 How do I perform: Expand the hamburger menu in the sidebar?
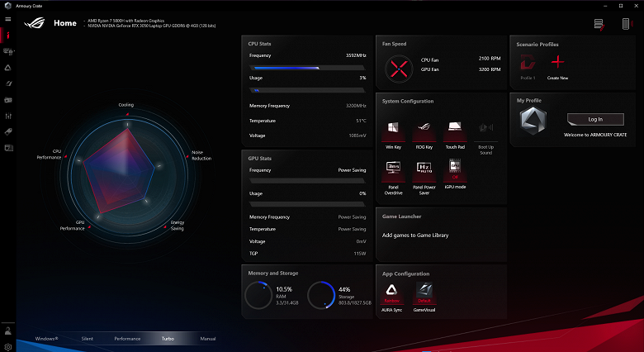8,18
